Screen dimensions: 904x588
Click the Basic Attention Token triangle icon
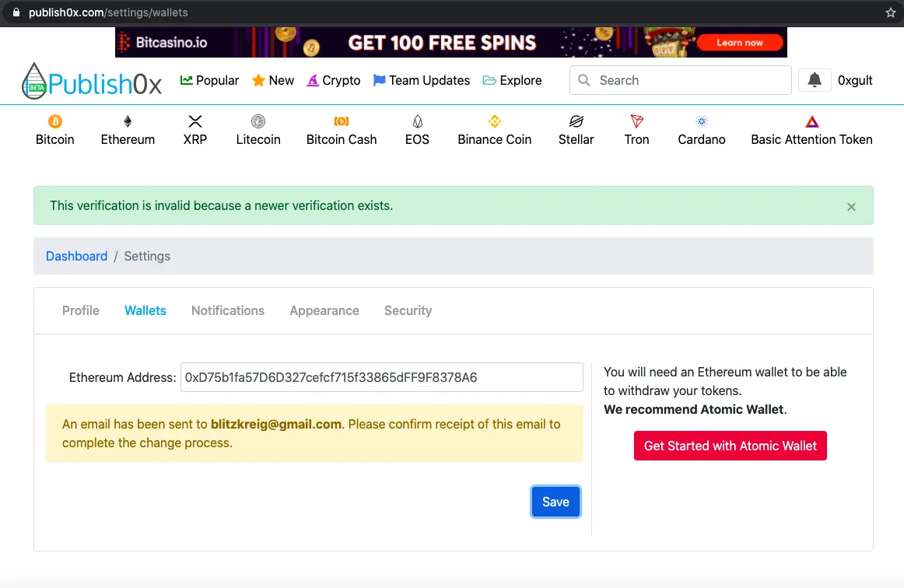click(811, 121)
